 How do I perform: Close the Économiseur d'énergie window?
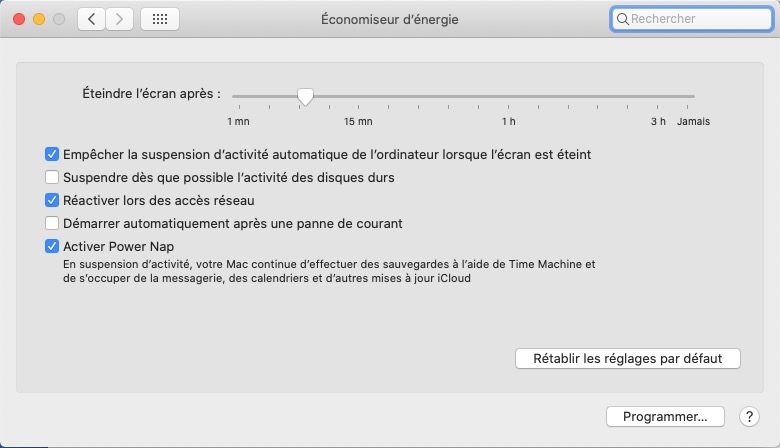point(18,19)
